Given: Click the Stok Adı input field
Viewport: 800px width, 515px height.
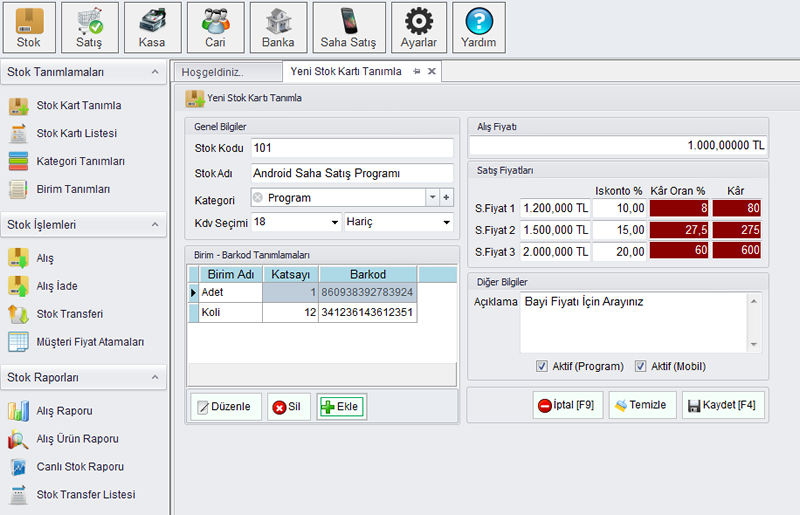Looking at the screenshot, I should pos(352,174).
